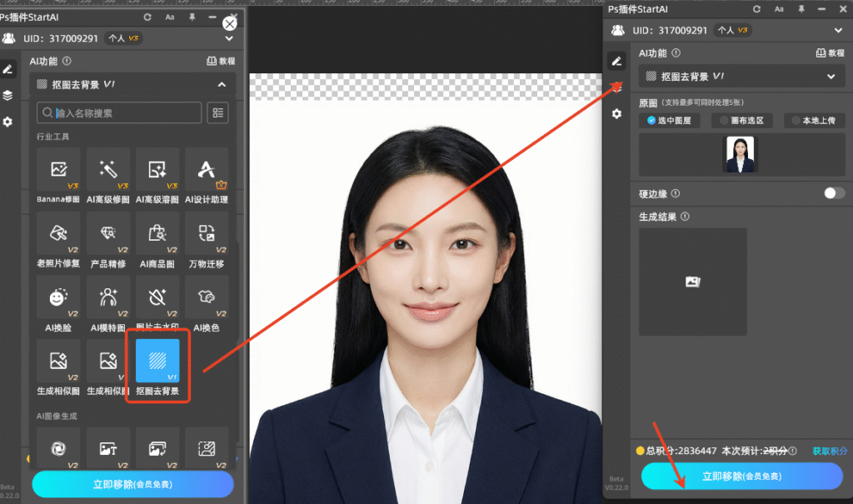Expand the 抠图去背景 dropdown in right panel

(x=830, y=76)
